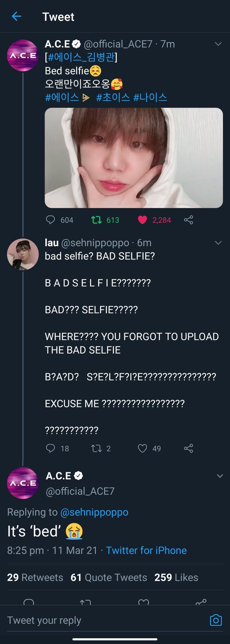
Task: Open the hooded selfie photo
Action: pyautogui.click(x=134, y=158)
